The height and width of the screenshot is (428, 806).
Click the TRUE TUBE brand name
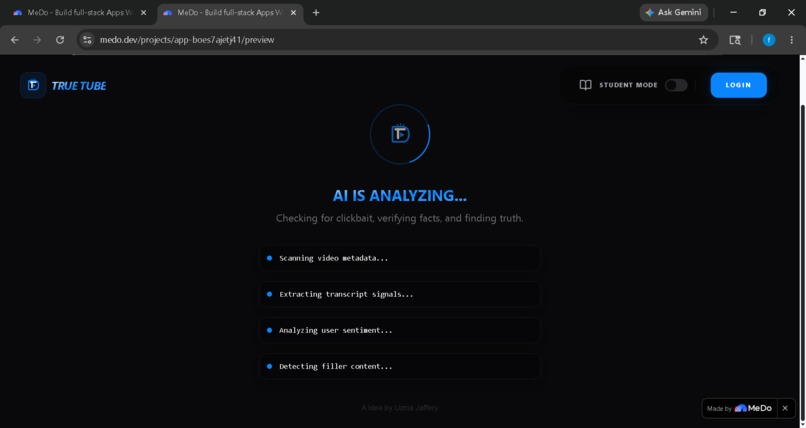[79, 86]
